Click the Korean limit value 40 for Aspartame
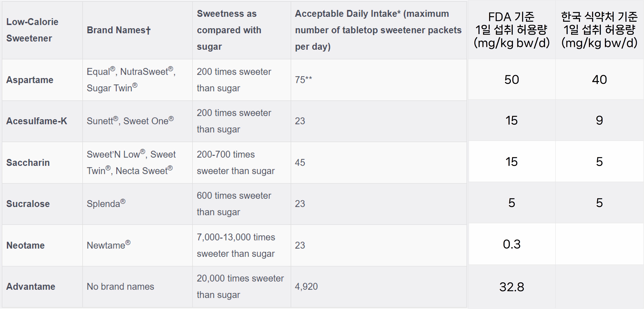This screenshot has width=644, height=309. (599, 80)
